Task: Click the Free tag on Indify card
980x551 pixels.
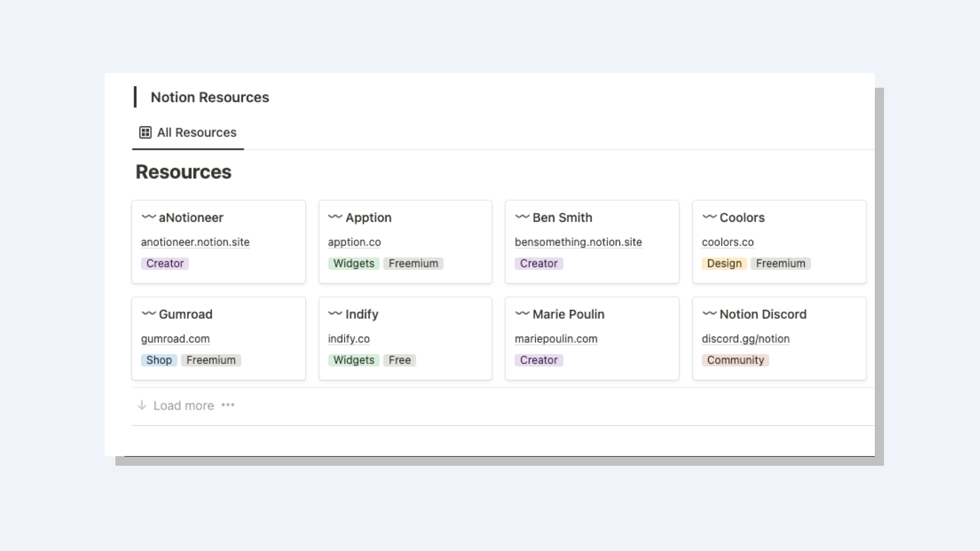Action: pyautogui.click(x=400, y=360)
